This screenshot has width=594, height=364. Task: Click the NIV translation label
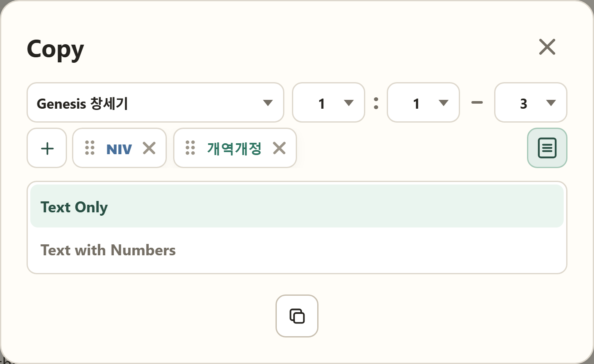(119, 149)
